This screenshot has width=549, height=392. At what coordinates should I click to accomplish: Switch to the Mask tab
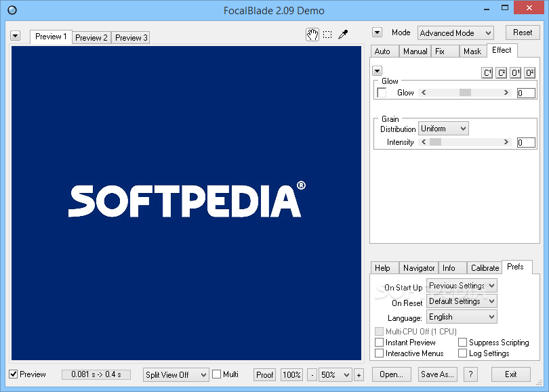pyautogui.click(x=472, y=51)
